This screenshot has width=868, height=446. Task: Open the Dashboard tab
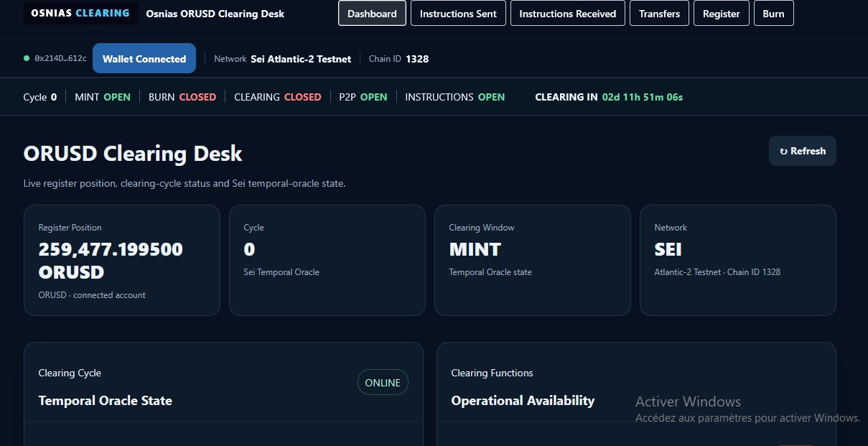tap(372, 13)
